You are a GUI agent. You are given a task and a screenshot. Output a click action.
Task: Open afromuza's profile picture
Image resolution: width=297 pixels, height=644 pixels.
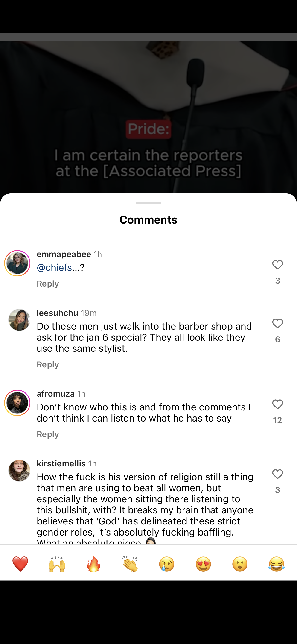point(17,403)
